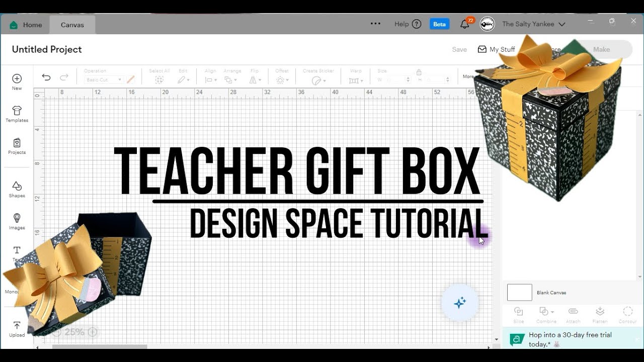Redo the last action
Screen dimensions: 644x362
[x=64, y=77]
